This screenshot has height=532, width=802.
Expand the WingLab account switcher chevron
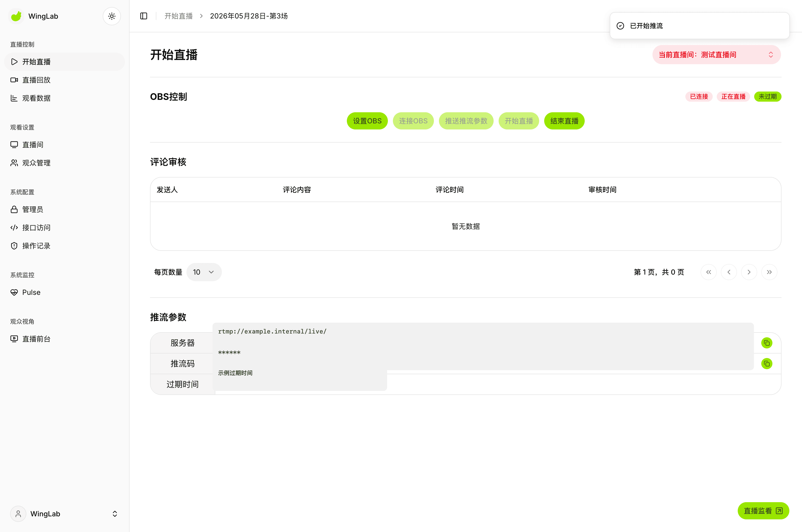pyautogui.click(x=115, y=514)
